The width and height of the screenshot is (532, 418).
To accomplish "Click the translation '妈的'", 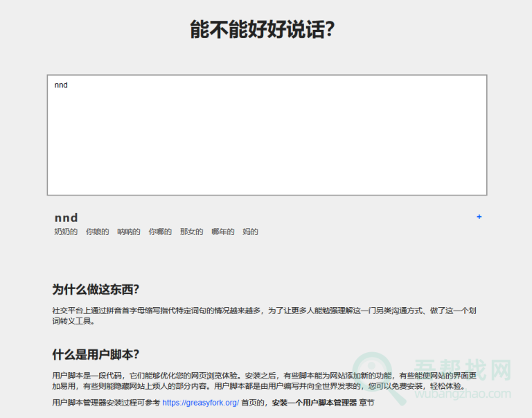I will coord(250,232).
